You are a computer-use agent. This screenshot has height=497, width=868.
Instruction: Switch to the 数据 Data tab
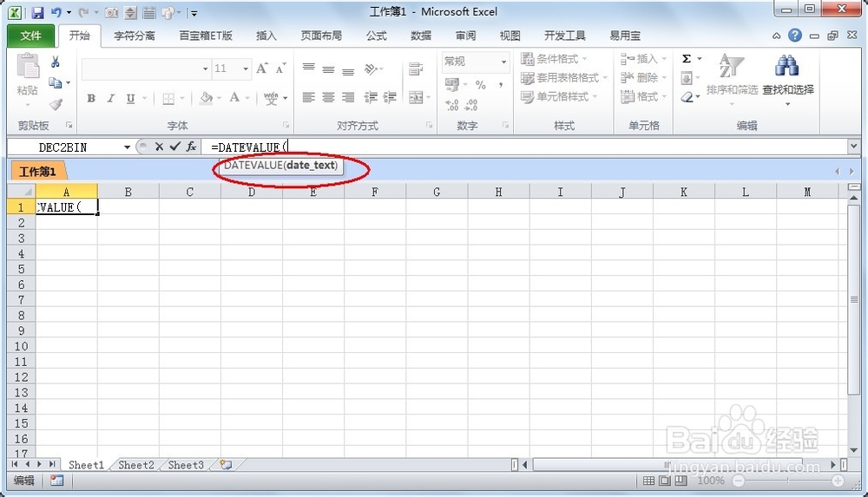coord(421,36)
